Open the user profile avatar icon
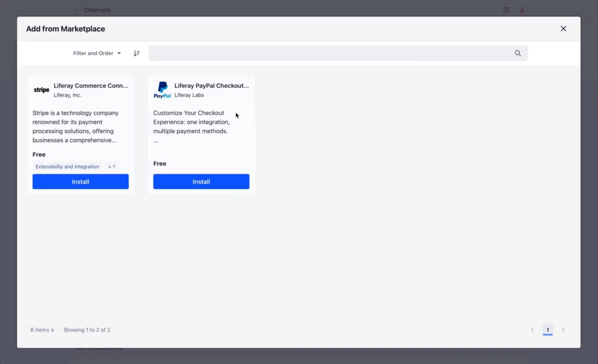 [522, 10]
